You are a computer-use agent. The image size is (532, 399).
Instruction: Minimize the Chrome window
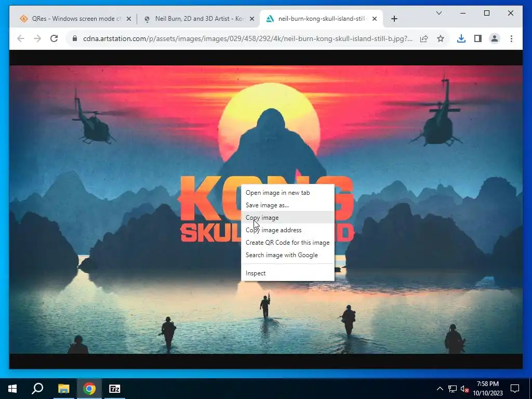click(x=463, y=13)
